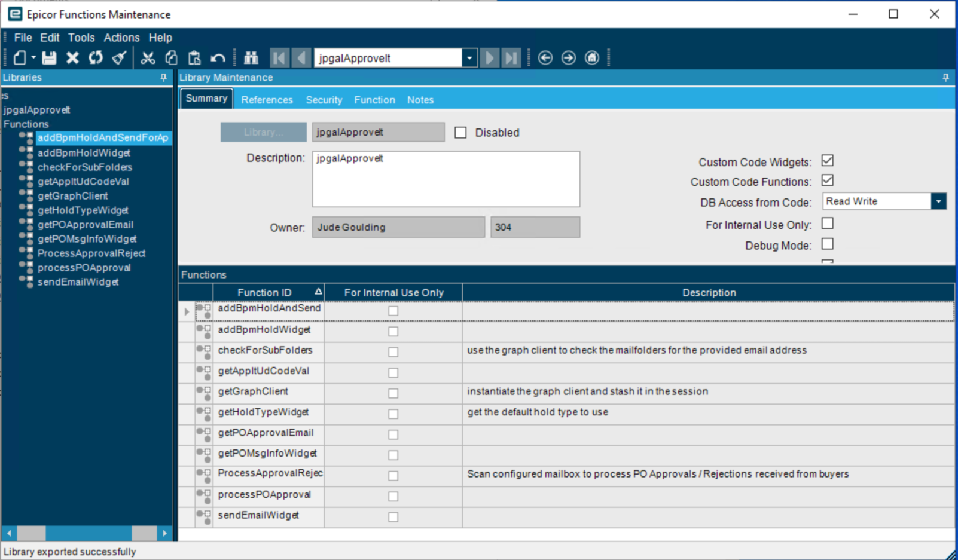The image size is (958, 560).
Task: Click the circular Home icon
Action: (x=592, y=58)
